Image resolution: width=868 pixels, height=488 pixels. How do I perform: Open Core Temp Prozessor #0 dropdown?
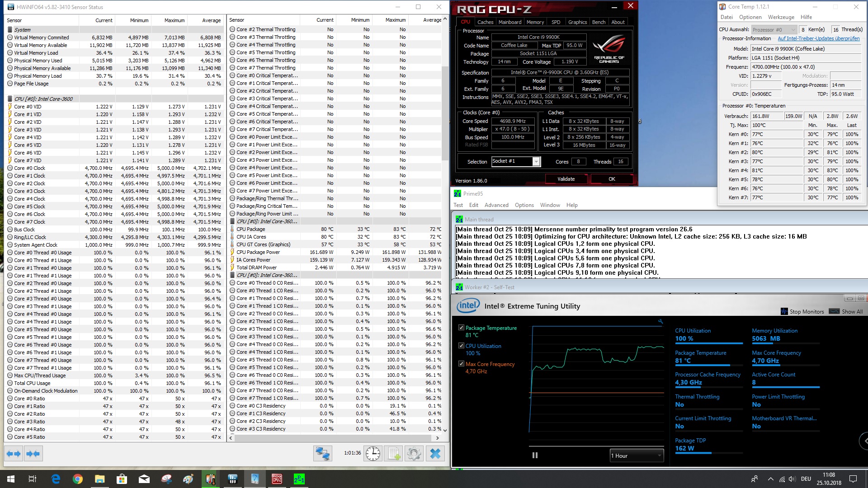click(774, 30)
